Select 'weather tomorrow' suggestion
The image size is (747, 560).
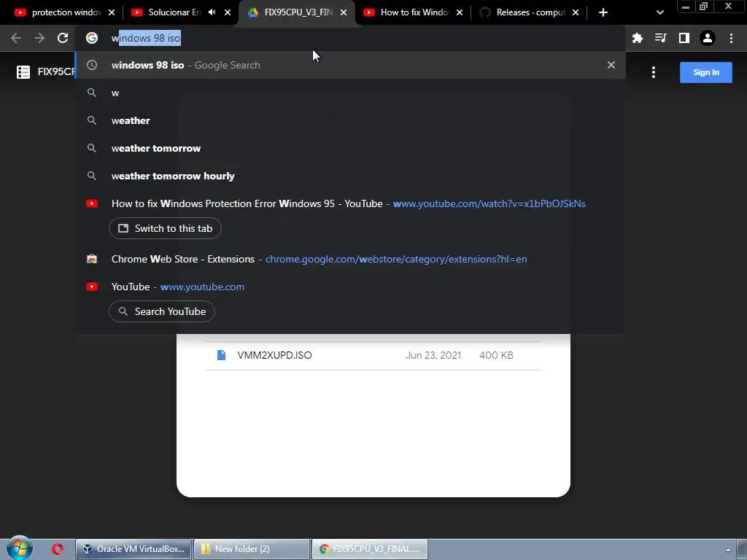pyautogui.click(x=350, y=148)
